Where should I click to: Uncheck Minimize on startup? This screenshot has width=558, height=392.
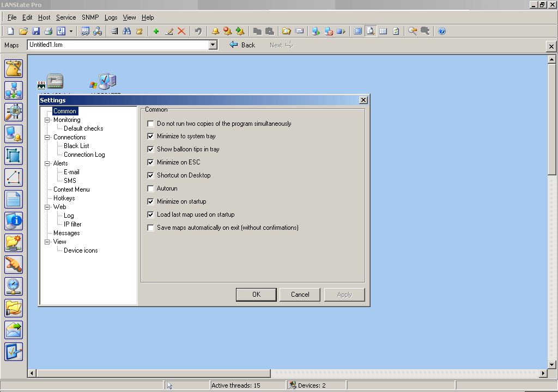150,201
